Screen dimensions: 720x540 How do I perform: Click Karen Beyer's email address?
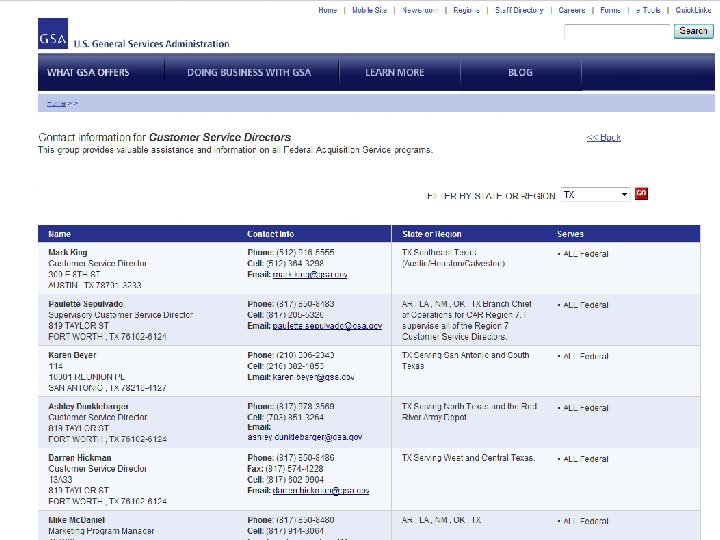point(313,377)
